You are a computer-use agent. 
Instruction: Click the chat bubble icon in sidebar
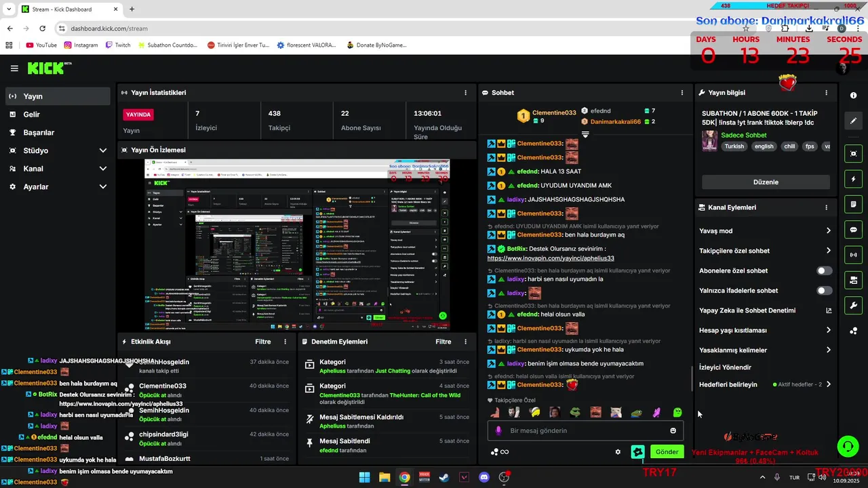pyautogui.click(x=853, y=230)
